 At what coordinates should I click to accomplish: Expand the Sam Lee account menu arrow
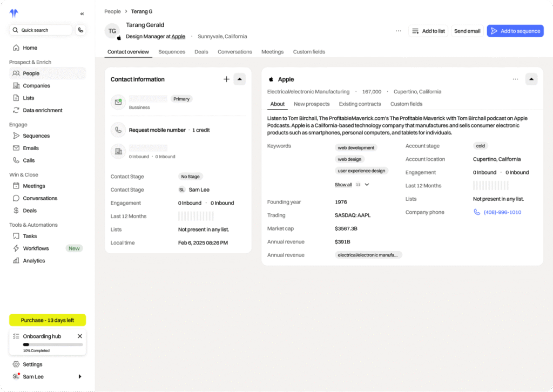(x=80, y=376)
